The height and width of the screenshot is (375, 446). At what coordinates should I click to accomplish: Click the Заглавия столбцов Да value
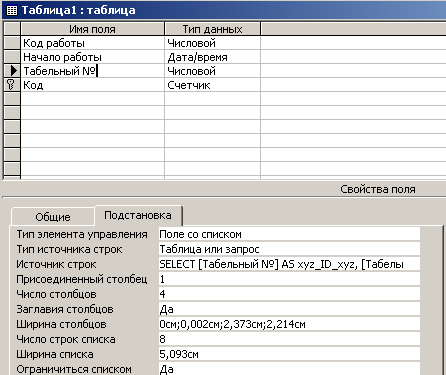[289, 309]
